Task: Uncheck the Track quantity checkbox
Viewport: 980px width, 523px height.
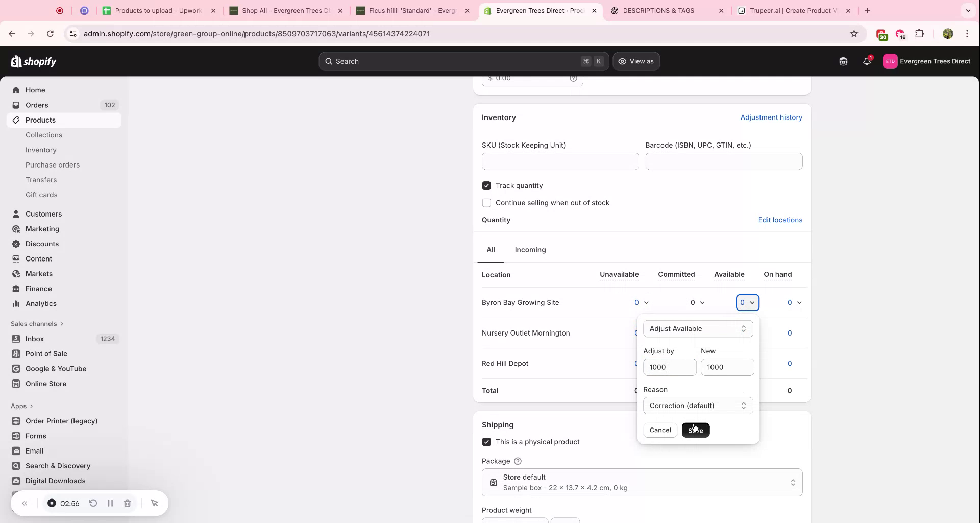Action: pyautogui.click(x=486, y=185)
